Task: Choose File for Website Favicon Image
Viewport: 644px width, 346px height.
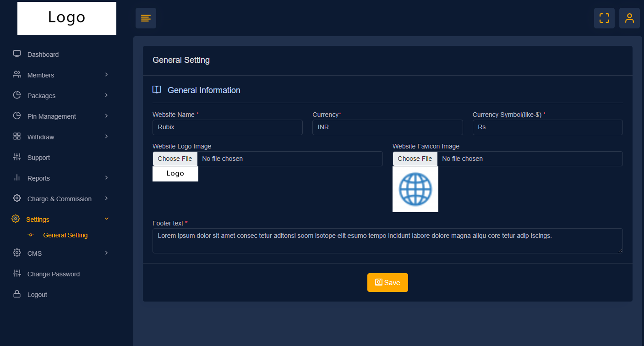Action: 415,159
